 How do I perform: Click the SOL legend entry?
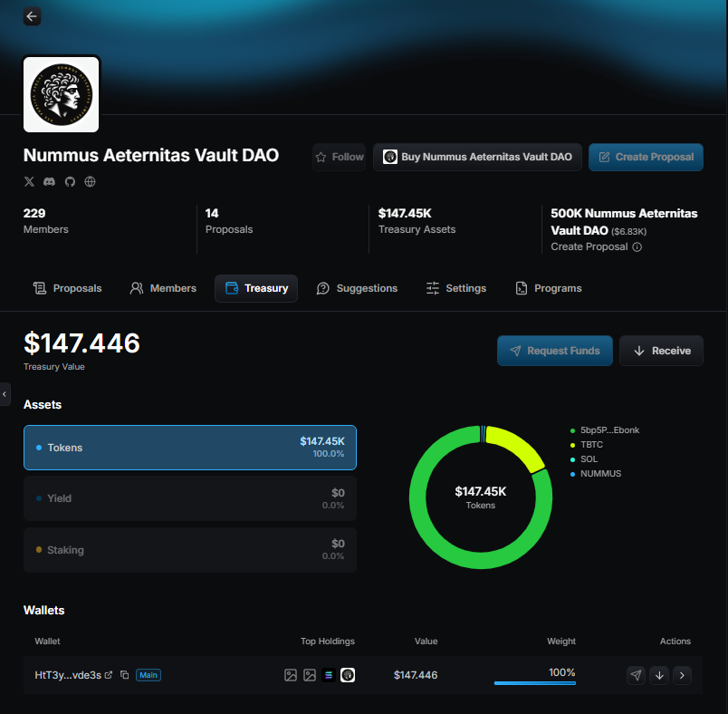(584, 459)
